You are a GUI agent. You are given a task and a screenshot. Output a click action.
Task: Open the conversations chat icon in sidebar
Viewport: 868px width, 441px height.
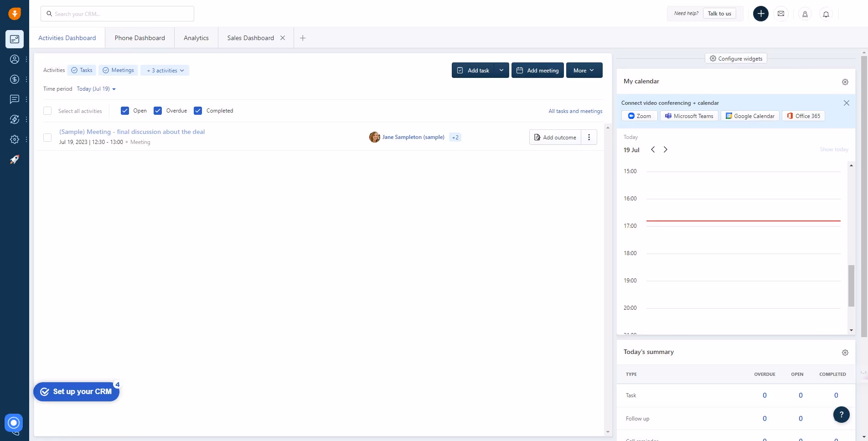point(15,99)
